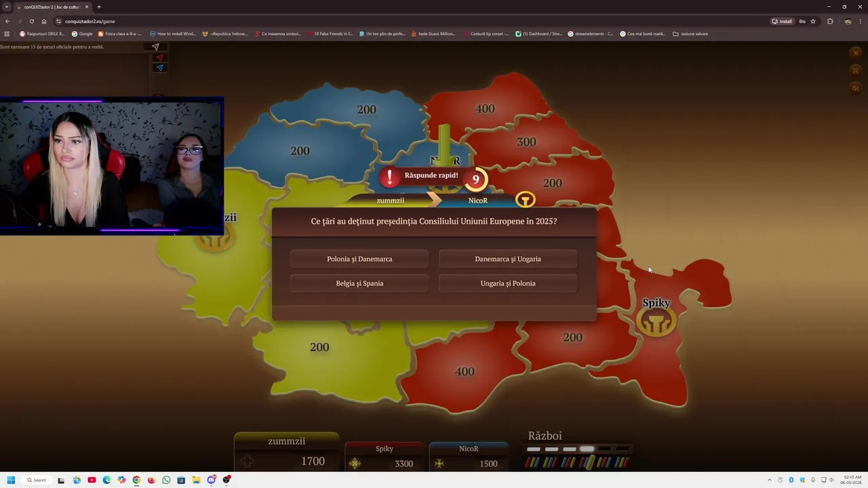Open the Chrome profile avatar

pyautogui.click(x=848, y=21)
